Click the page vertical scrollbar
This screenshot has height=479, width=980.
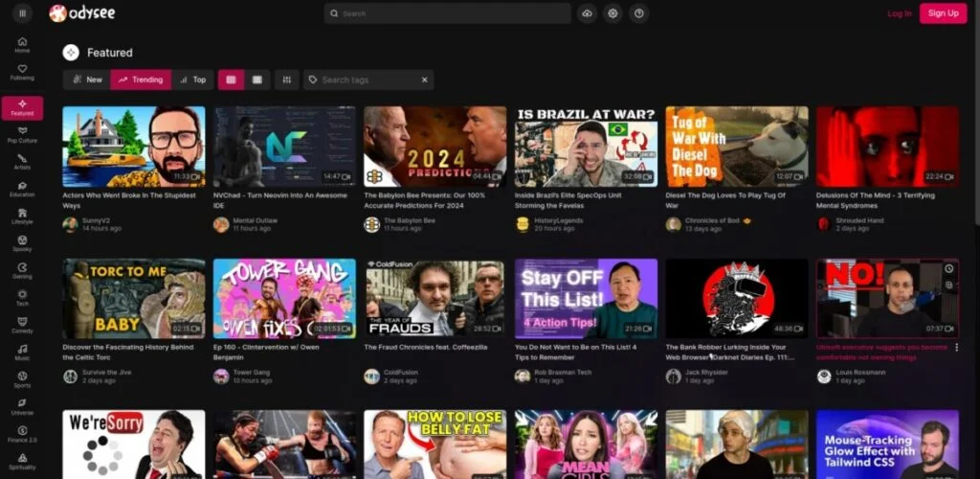click(976, 112)
